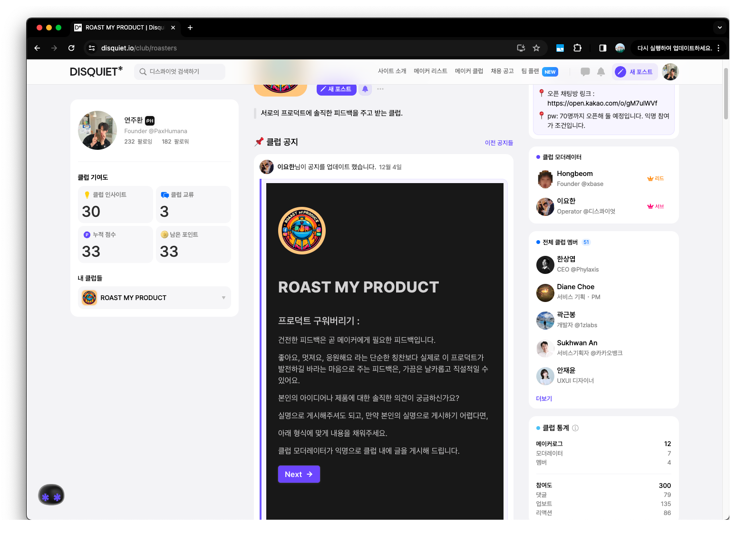Viewport: 756px width, 555px height.
Task: Open the Chrome three-dot menu
Action: point(718,48)
